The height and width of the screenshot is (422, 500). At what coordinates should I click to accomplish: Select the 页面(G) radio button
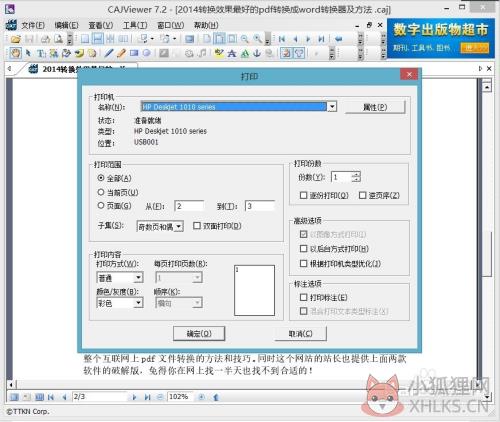[101, 206]
